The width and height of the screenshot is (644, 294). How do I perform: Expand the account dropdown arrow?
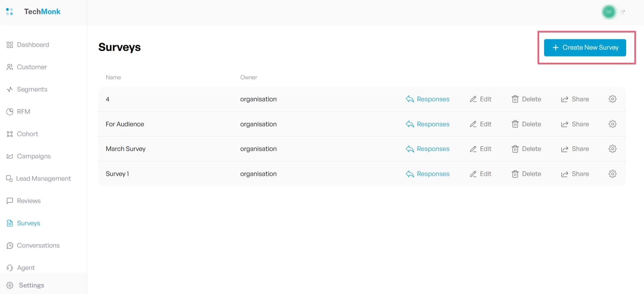[x=623, y=12]
